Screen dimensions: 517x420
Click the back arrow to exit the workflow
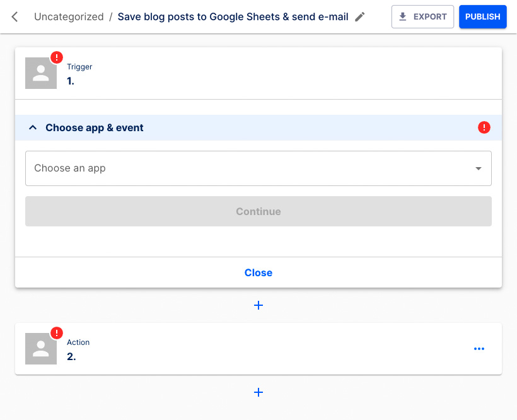pyautogui.click(x=14, y=16)
